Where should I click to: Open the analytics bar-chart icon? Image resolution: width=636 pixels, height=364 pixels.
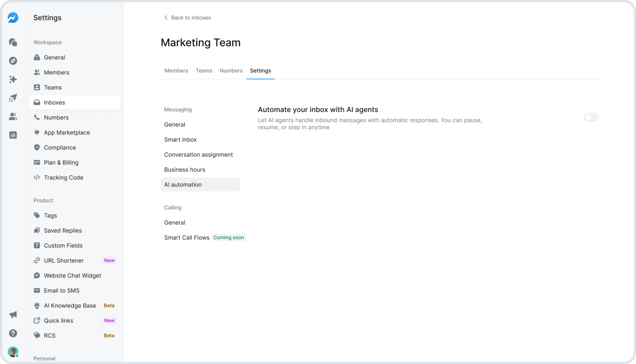tap(13, 135)
